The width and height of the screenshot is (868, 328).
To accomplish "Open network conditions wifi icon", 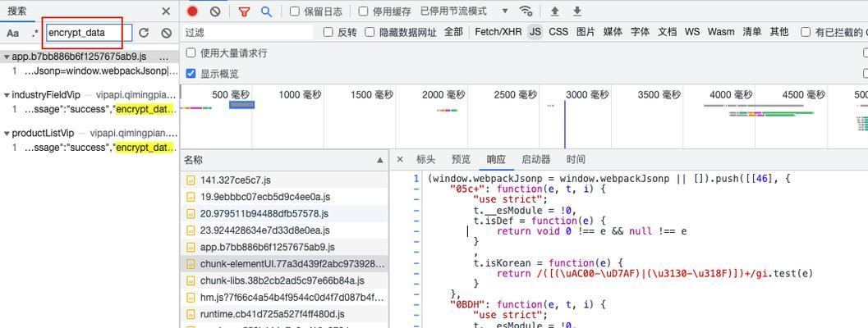I will (526, 11).
